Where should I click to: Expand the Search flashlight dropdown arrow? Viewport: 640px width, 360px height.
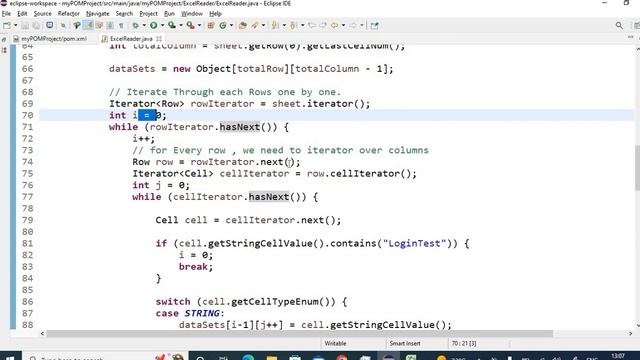point(264,25)
